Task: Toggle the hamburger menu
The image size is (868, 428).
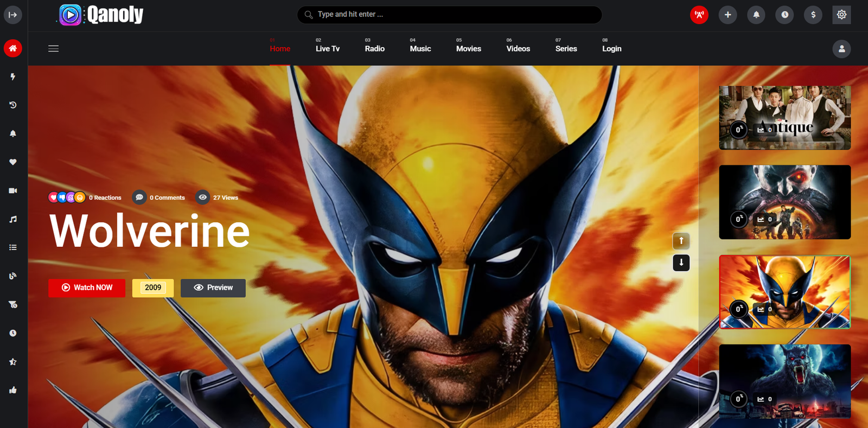Action: [x=53, y=49]
